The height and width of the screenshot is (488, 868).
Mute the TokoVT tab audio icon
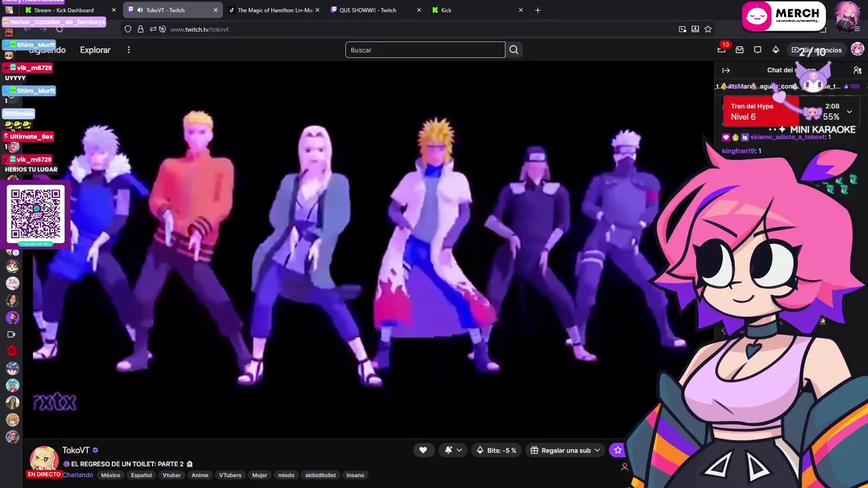click(140, 10)
